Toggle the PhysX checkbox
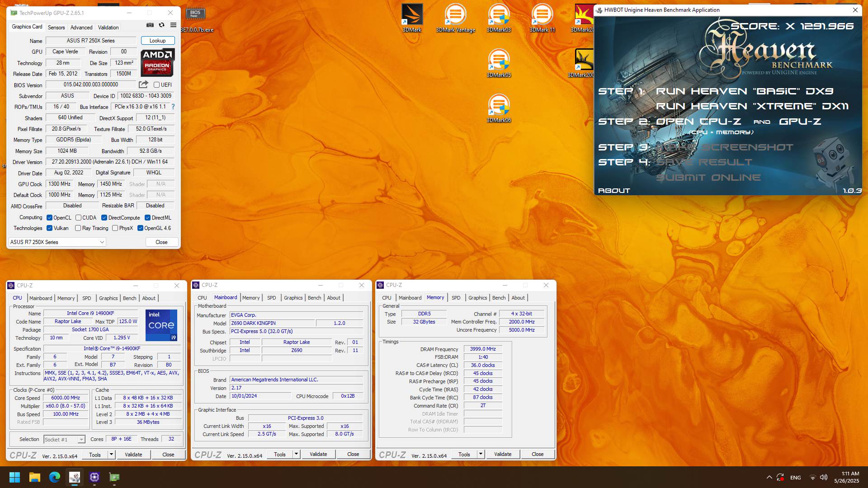The width and height of the screenshot is (868, 488). (x=115, y=228)
